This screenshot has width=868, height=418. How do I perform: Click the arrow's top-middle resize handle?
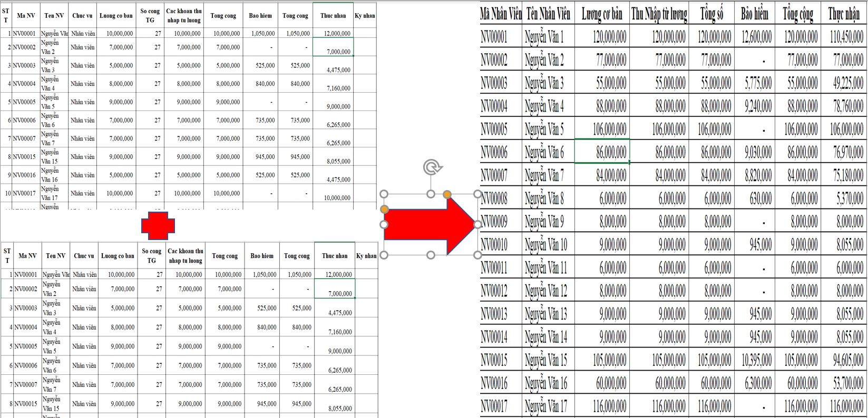click(431, 194)
